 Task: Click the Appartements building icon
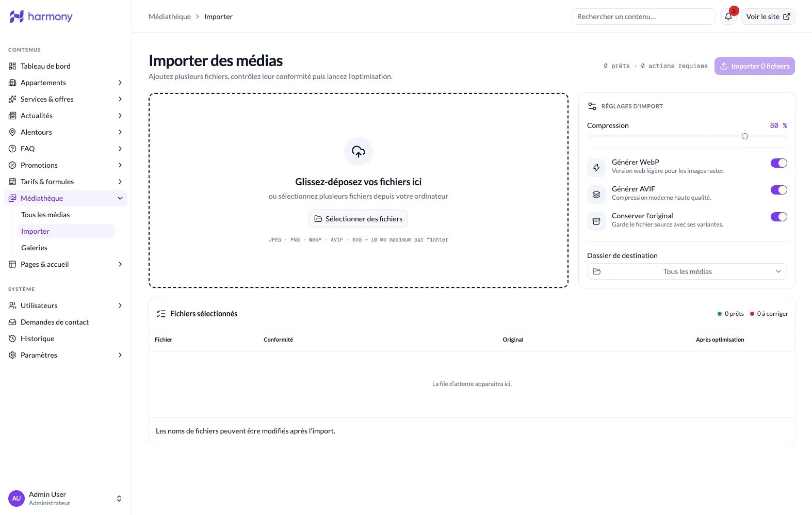coord(12,83)
